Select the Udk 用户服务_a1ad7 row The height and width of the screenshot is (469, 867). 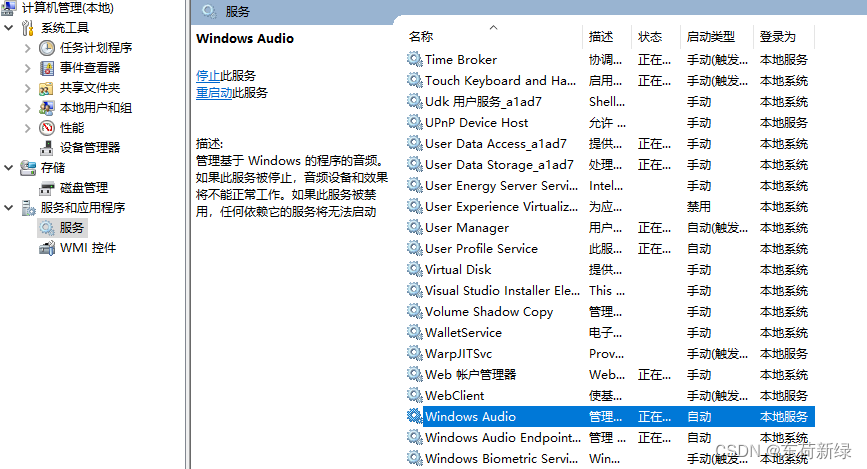pos(610,101)
